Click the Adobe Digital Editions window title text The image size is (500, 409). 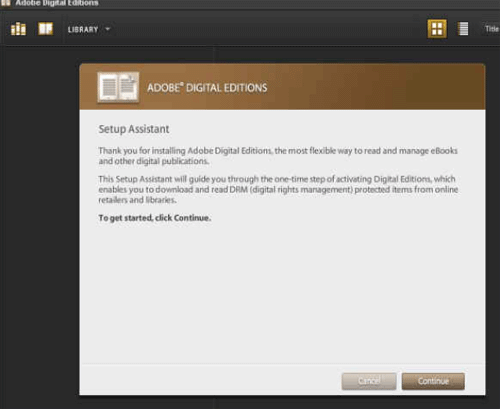(x=57, y=3)
